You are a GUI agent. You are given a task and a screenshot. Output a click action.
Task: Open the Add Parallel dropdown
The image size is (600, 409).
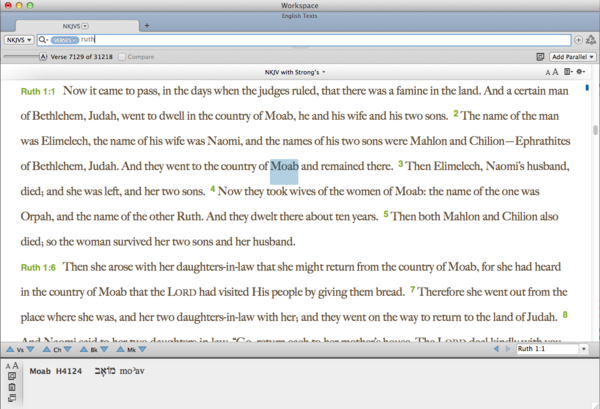570,56
